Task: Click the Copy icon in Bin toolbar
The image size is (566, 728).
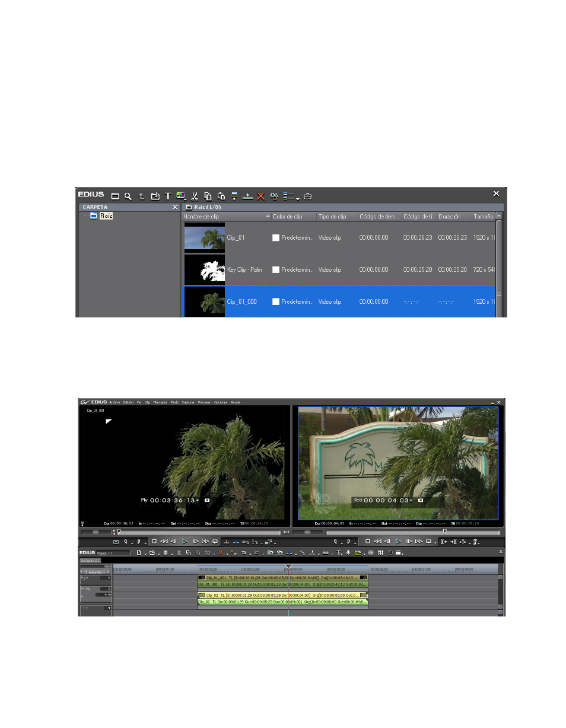Action: click(208, 196)
